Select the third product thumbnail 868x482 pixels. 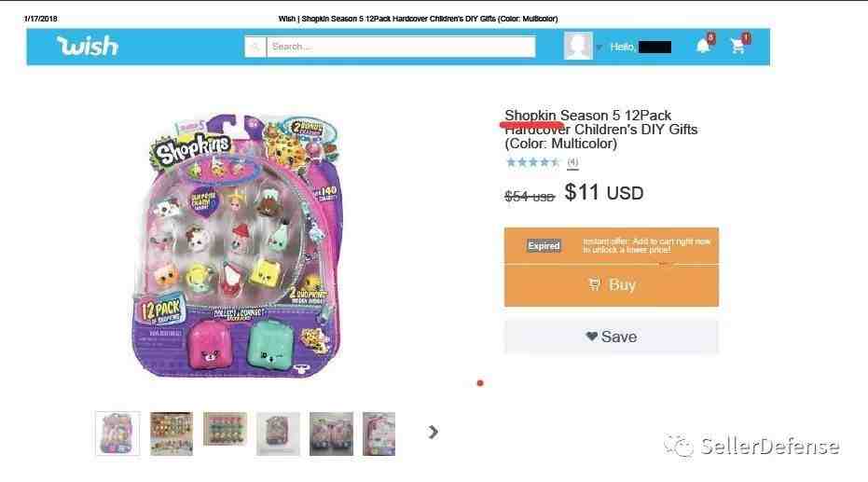pos(225,429)
